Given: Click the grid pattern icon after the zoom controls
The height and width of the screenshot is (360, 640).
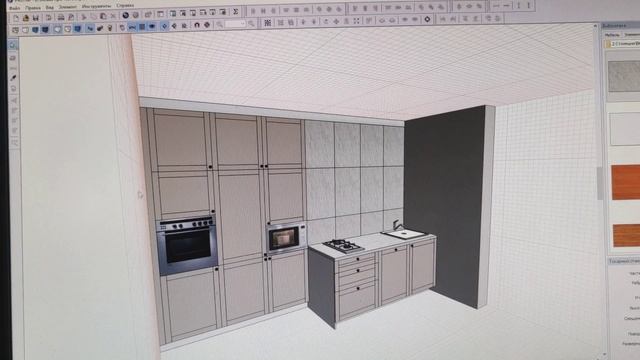Looking at the screenshot, I should point(267,23).
